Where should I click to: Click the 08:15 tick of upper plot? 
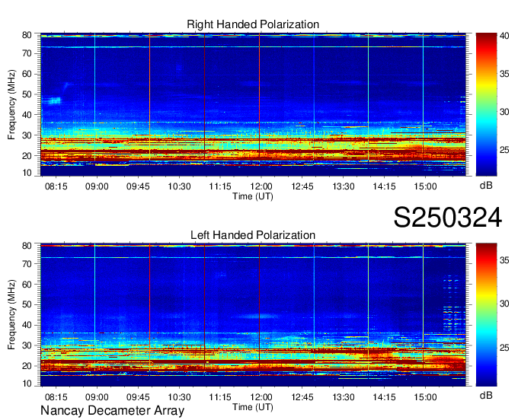56,186
